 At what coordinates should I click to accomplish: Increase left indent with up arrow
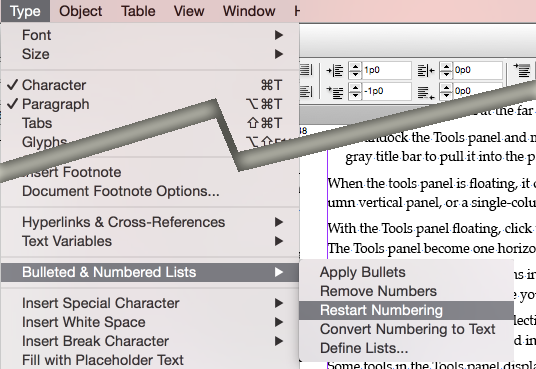click(355, 67)
